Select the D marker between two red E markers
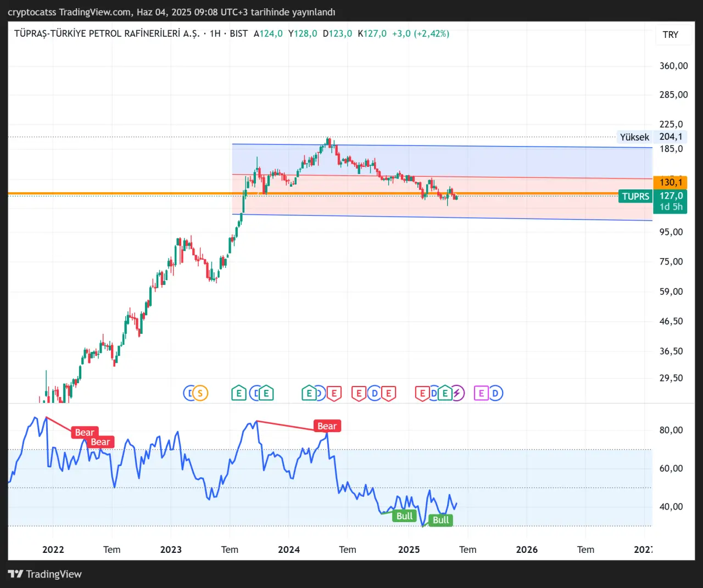The width and height of the screenshot is (703, 588). (375, 393)
